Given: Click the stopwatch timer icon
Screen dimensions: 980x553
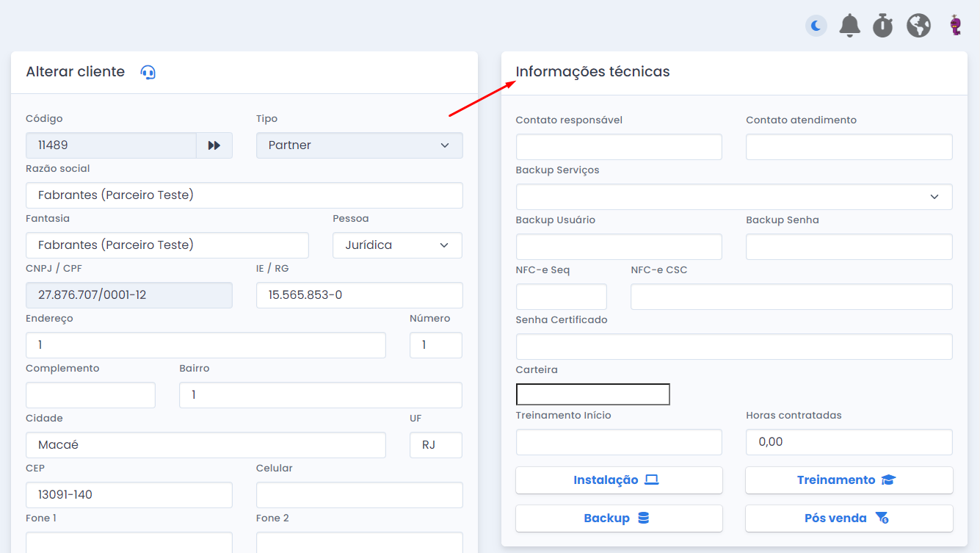Looking at the screenshot, I should tap(882, 26).
